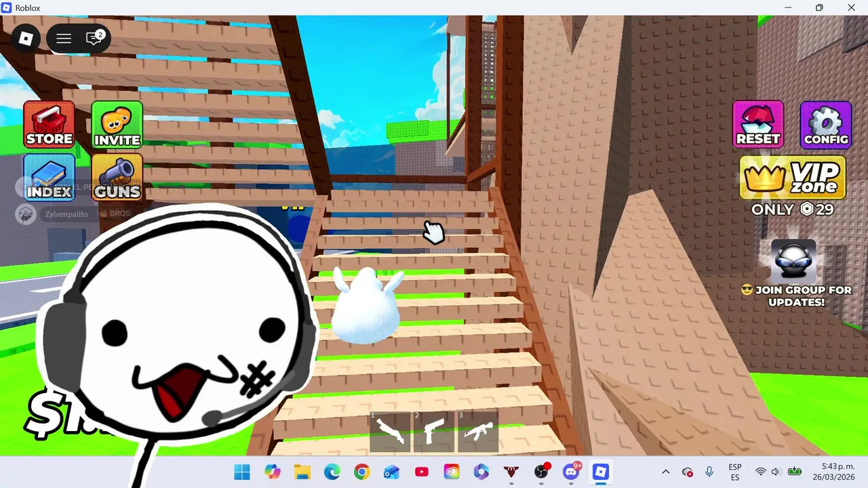Select weapon slot 3 assault rifle

[478, 432]
